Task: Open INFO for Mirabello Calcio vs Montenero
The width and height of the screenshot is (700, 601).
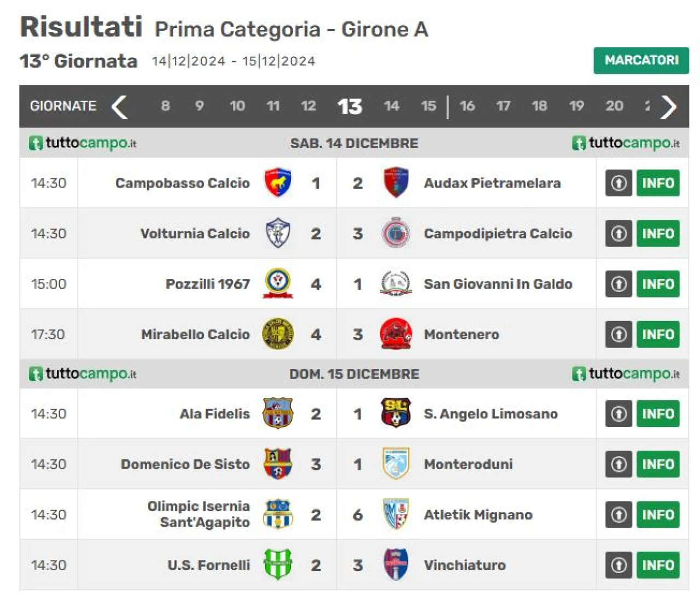Action: coord(658,334)
